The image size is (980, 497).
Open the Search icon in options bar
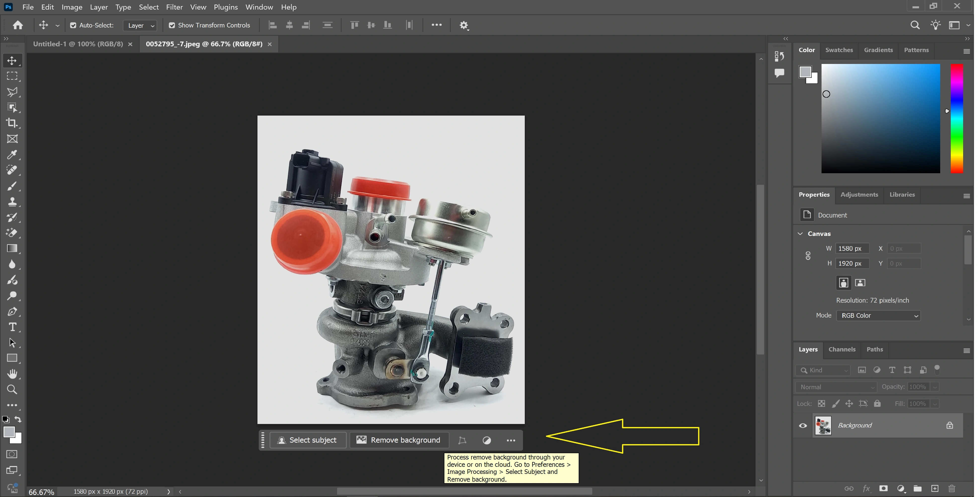(915, 25)
